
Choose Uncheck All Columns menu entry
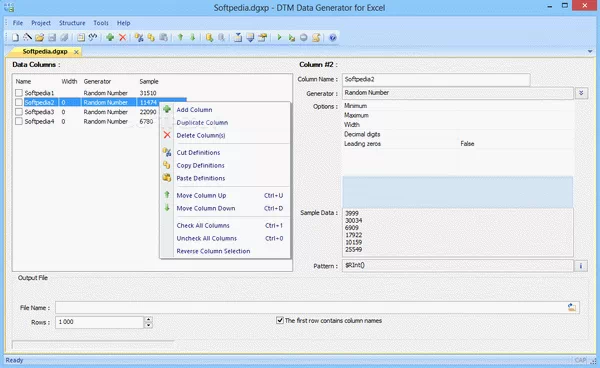[x=225, y=238]
